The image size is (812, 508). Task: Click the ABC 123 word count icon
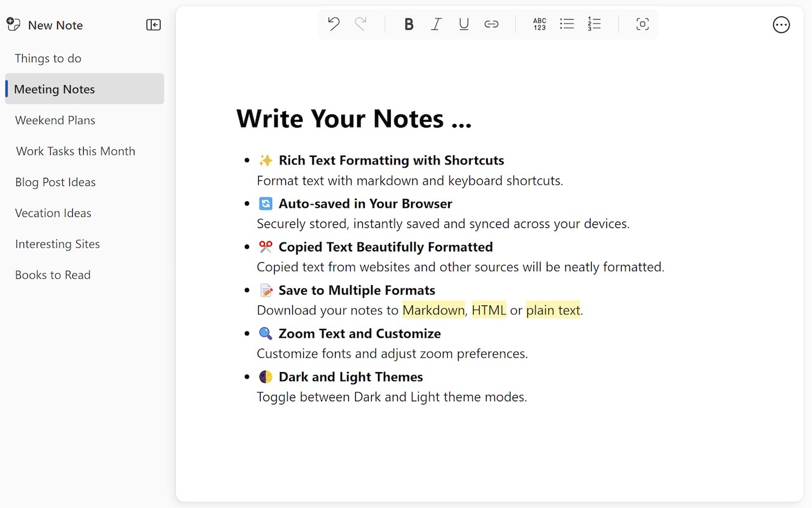click(540, 24)
